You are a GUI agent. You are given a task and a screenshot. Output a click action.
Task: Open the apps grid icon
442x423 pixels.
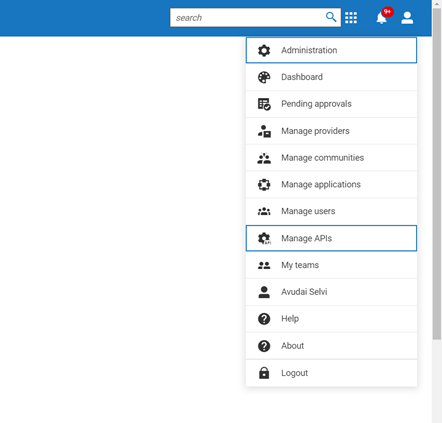click(x=351, y=18)
